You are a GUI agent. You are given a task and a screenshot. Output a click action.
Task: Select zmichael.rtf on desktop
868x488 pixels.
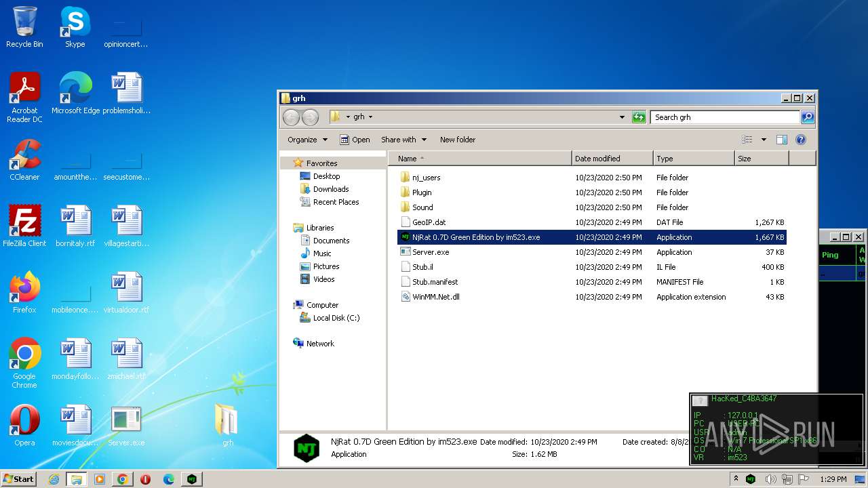(x=127, y=359)
